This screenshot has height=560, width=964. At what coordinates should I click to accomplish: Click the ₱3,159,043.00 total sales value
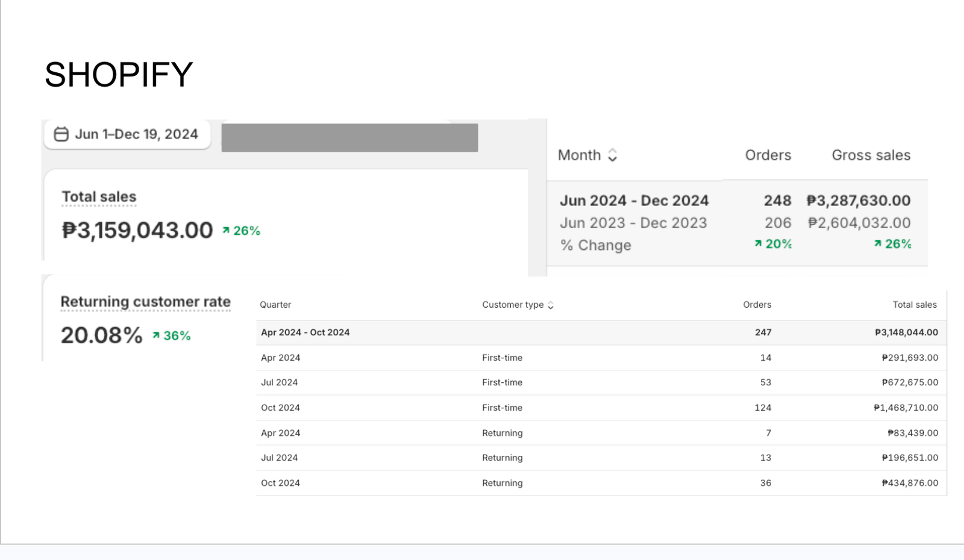click(x=137, y=230)
